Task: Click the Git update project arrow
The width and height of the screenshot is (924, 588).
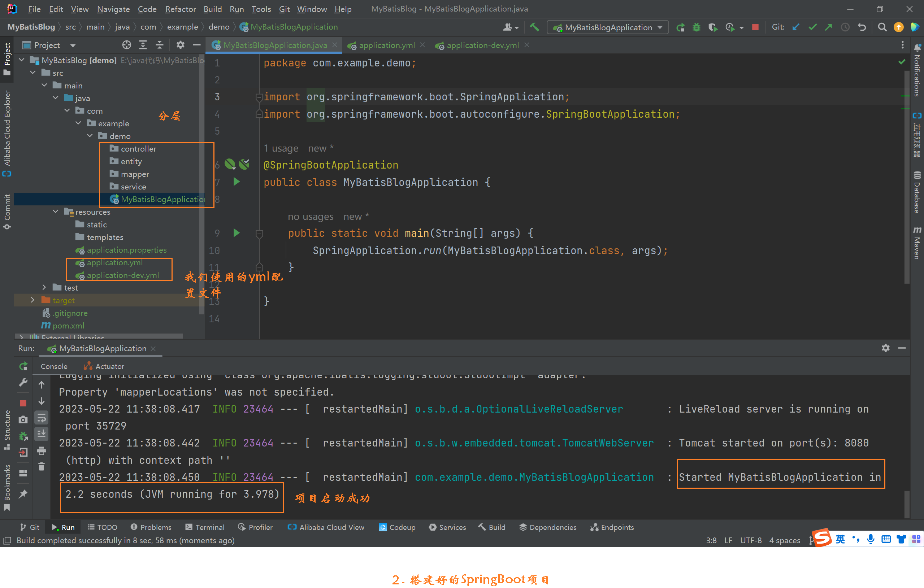Action: 796,27
